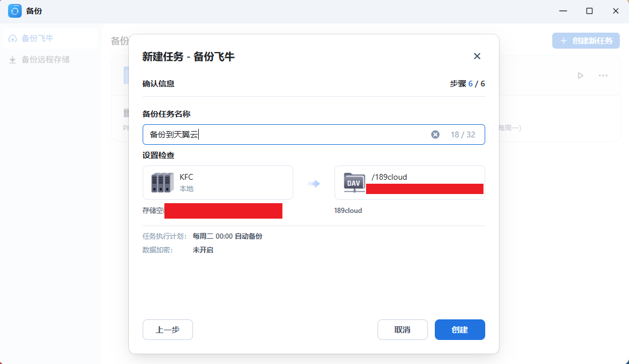Switch to the 备份飞牛 sidebar tab
This screenshot has height=364, width=629.
click(x=38, y=38)
